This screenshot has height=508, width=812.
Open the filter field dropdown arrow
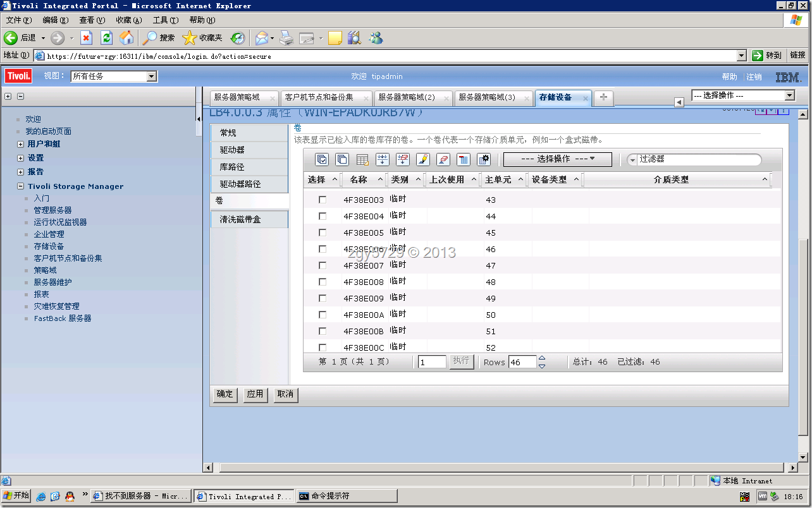(632, 160)
